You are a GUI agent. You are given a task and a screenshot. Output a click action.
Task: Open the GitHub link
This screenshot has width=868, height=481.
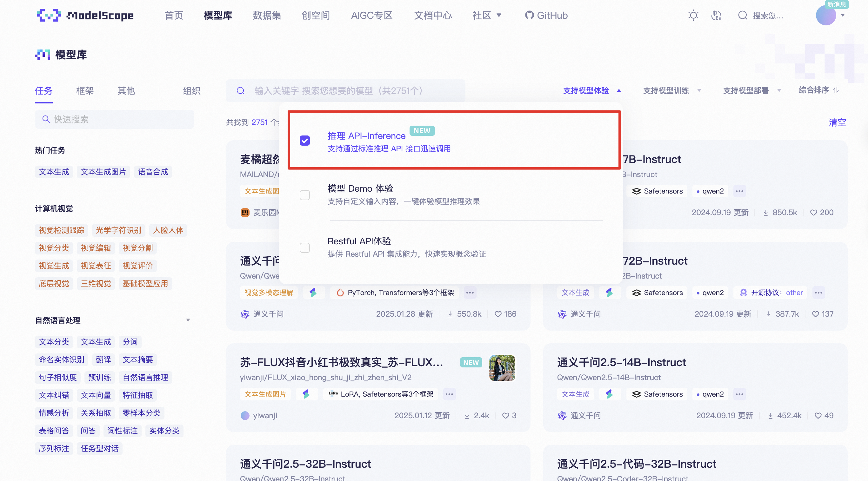(546, 16)
